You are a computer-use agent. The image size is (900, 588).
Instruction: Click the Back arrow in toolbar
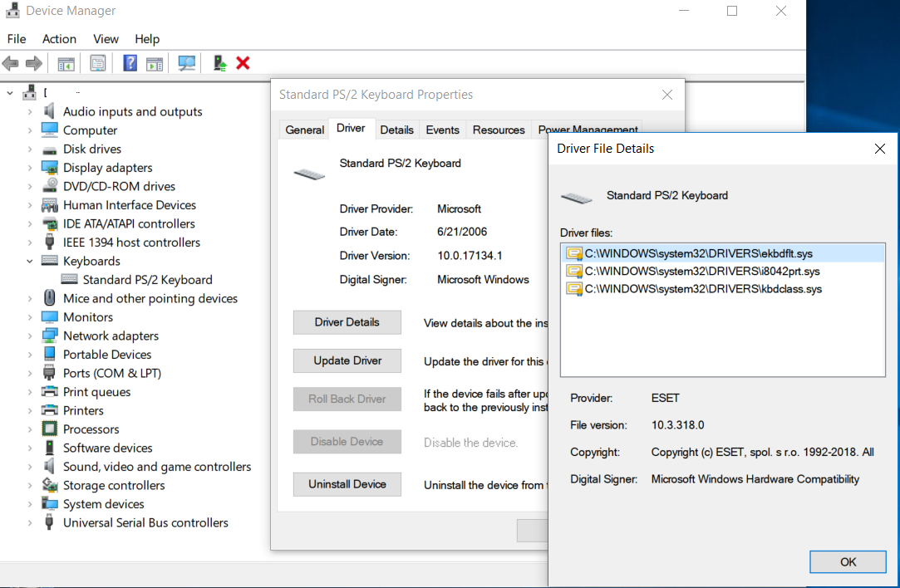pos(10,63)
